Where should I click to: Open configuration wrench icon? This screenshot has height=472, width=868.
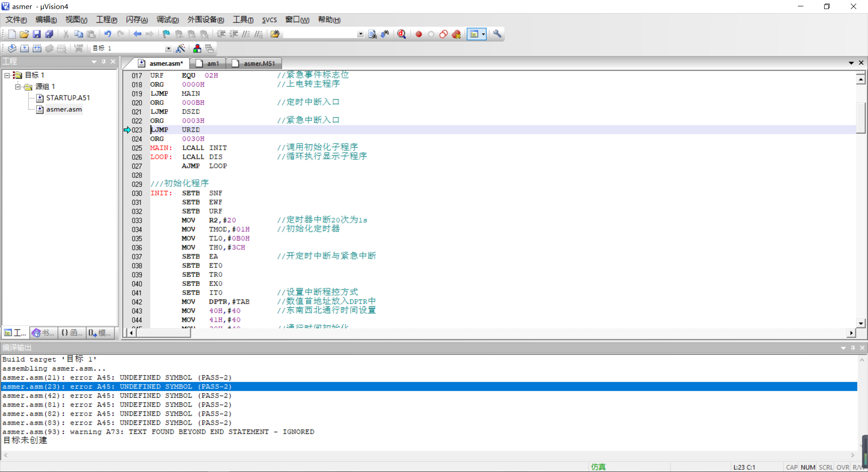coord(497,34)
